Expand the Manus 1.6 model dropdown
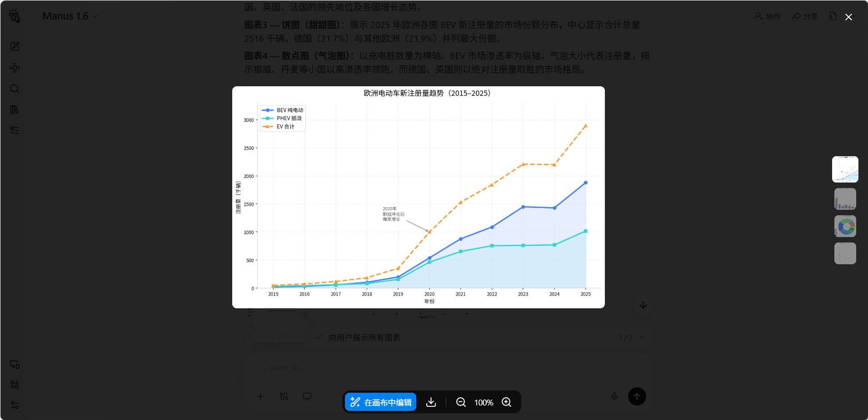Image resolution: width=868 pixels, height=420 pixels. [x=70, y=16]
